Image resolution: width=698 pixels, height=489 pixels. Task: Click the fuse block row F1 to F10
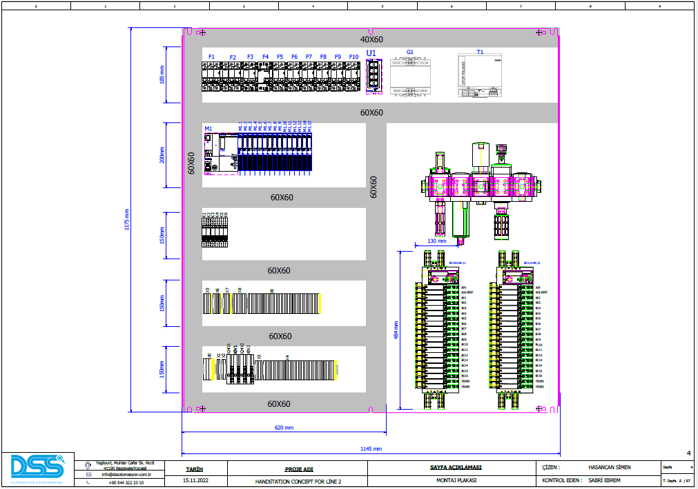click(281, 77)
